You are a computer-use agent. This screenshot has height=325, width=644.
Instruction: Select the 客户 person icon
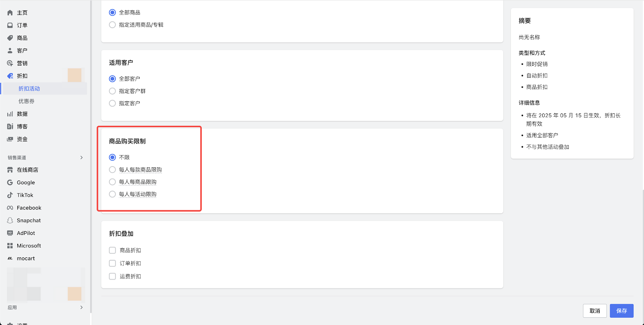click(x=10, y=51)
